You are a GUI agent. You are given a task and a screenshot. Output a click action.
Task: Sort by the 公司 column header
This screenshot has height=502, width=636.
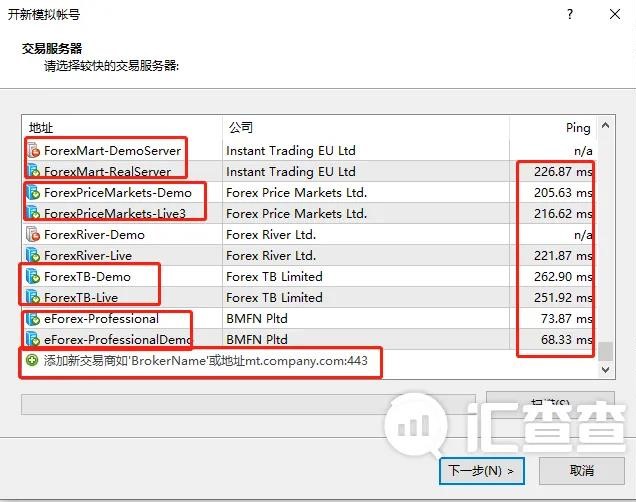tap(366, 128)
